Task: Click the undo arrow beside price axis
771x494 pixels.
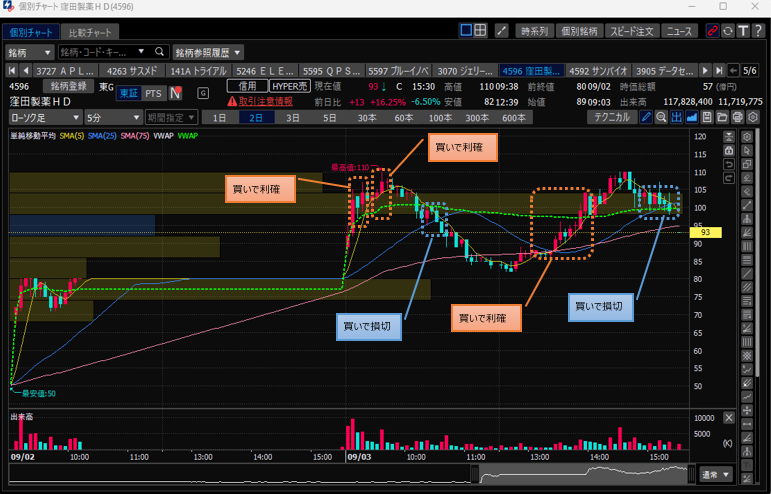Action: click(x=728, y=164)
